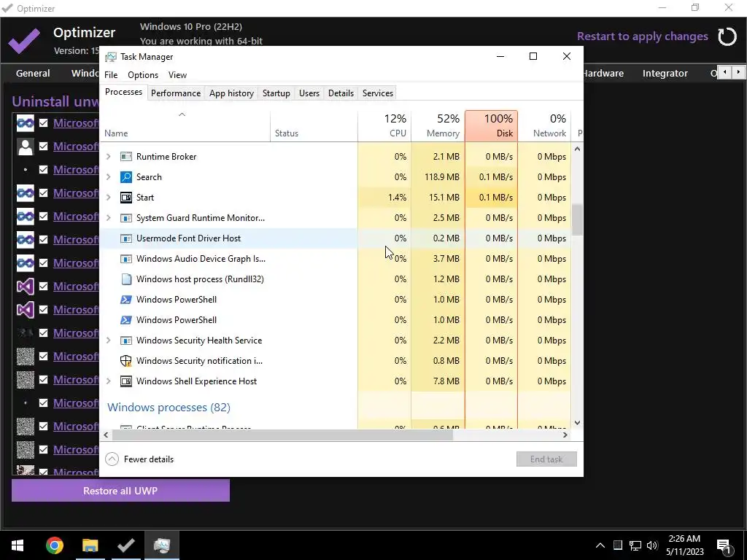Open the Integrator tab in Optimizer
This screenshot has height=560, width=747.
[x=665, y=74]
